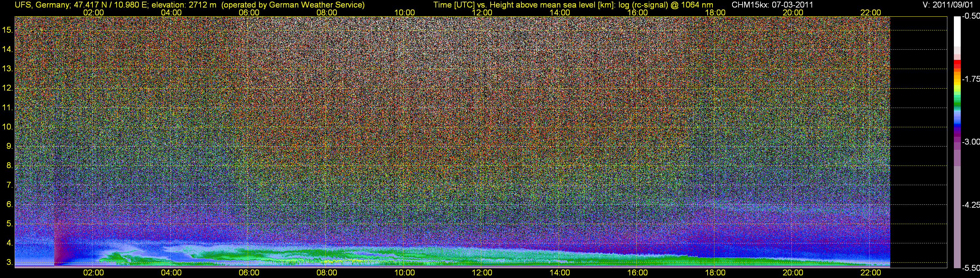Click the 22:00 label on the upper time axis

[x=871, y=12]
